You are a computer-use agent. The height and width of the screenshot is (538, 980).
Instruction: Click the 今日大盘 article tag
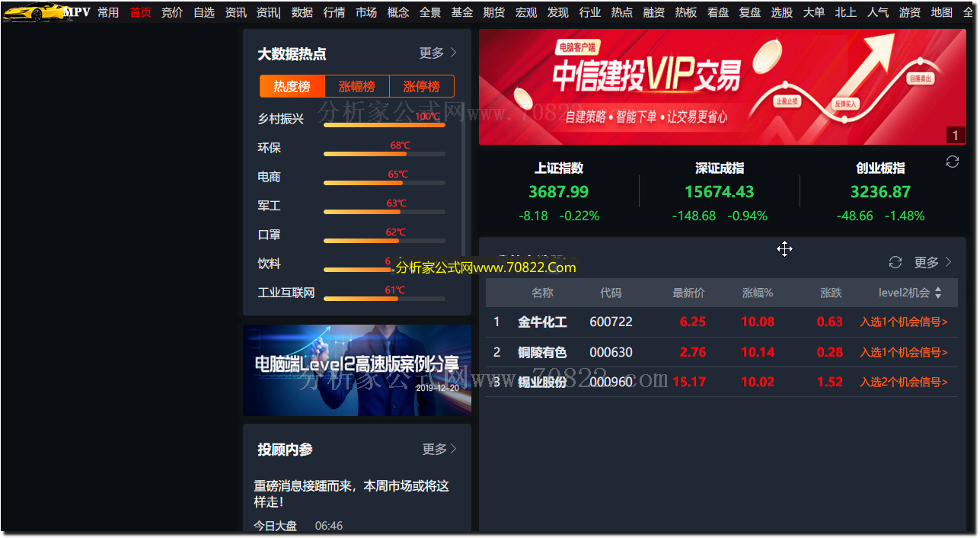point(275,526)
